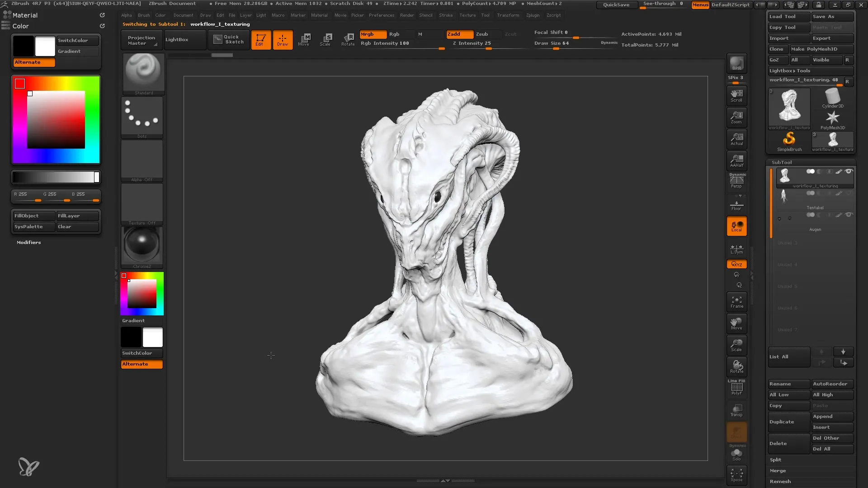
Task: Click the SimpleBrush tool icon
Action: (x=789, y=141)
